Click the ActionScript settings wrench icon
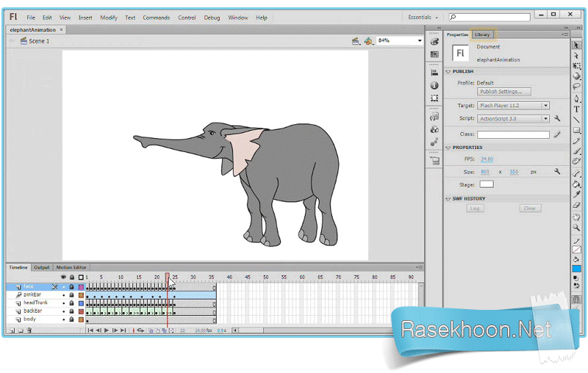 pos(557,118)
